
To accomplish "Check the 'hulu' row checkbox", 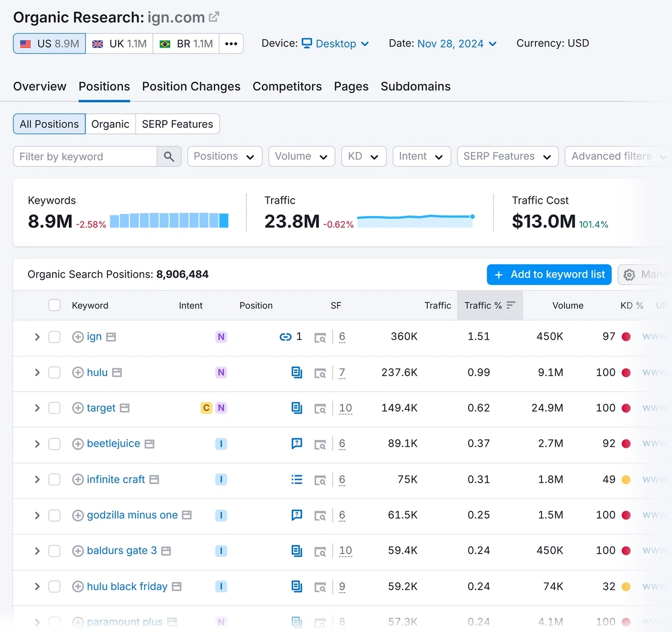I will pos(54,373).
